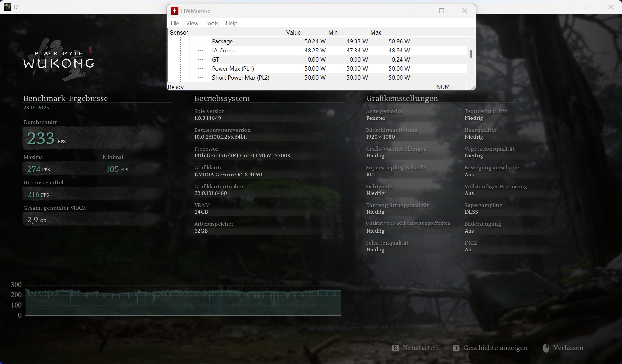Open the Help menu

(x=232, y=23)
